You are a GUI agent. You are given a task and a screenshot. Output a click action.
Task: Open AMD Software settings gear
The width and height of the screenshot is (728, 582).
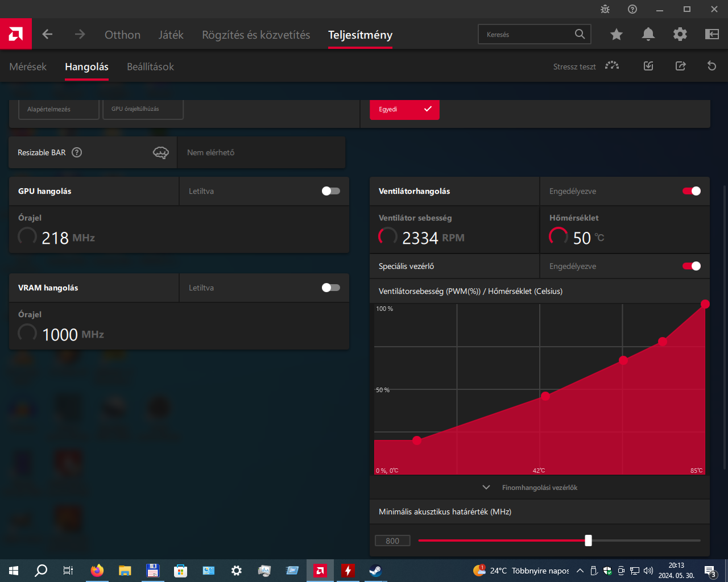[680, 34]
